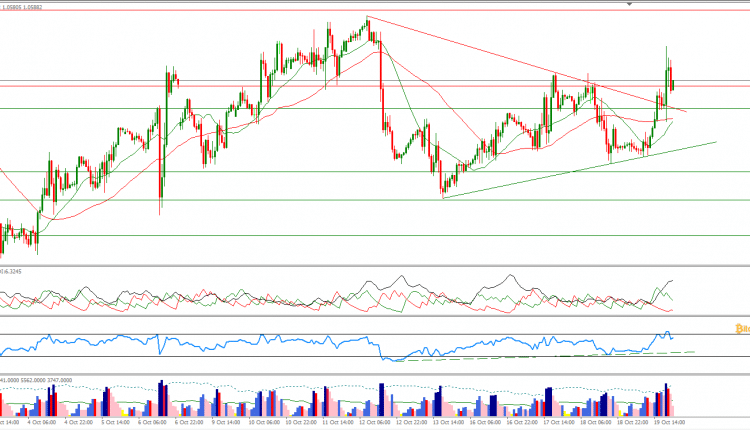This screenshot has height=430, width=750.
Task: Click the '5 Oct 14:00' time label
Action: click(115, 422)
